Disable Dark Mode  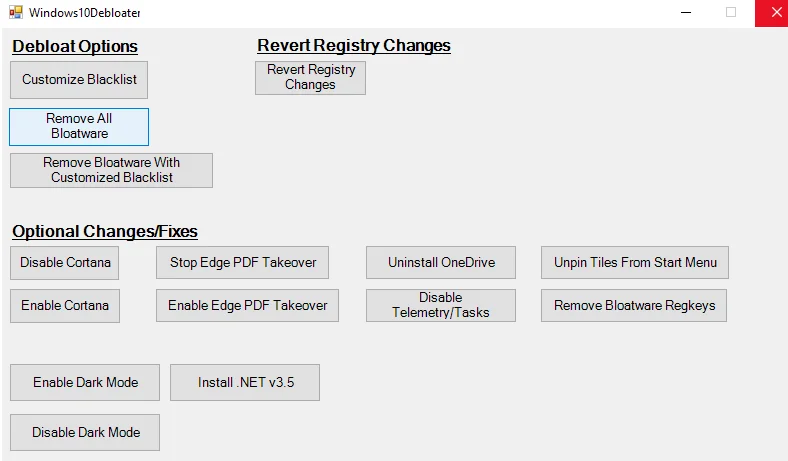[x=85, y=432]
